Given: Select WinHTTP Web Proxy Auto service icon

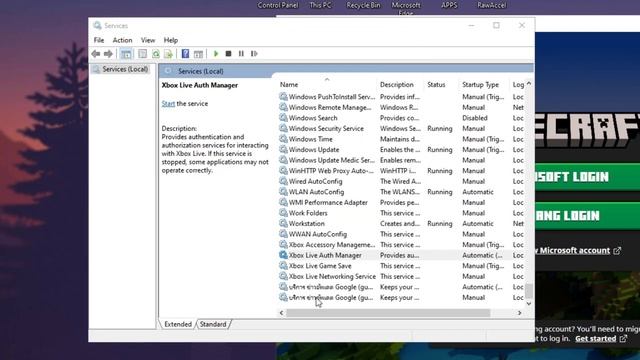Looking at the screenshot, I should coord(283,171).
